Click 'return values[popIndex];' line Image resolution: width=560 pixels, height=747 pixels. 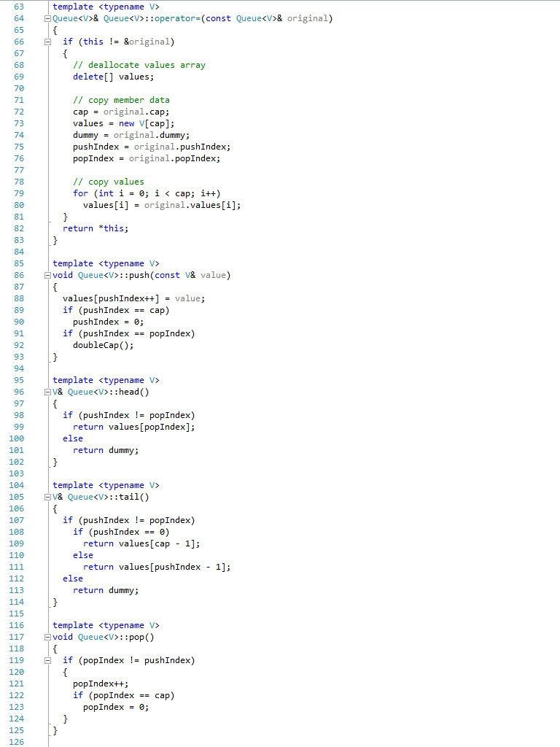coord(134,427)
